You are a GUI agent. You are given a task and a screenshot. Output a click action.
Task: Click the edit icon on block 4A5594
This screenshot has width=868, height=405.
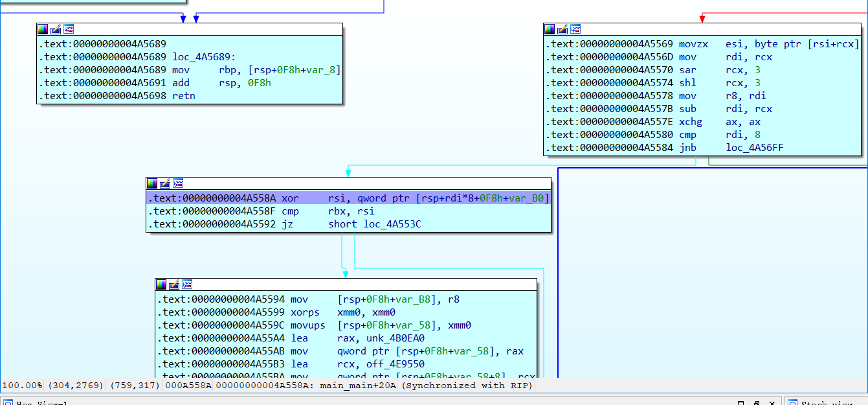174,284
